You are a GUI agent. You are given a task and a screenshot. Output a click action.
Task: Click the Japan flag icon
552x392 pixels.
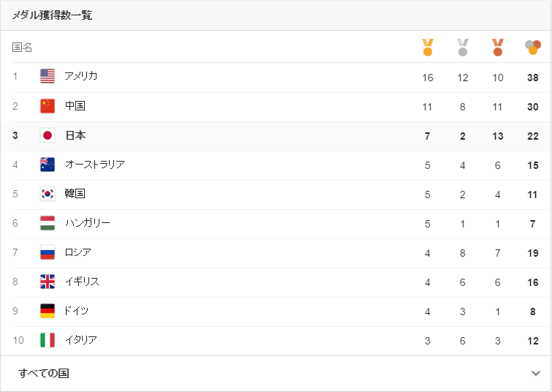[48, 135]
